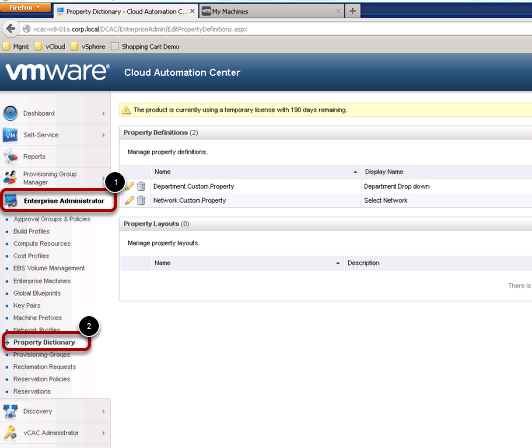Image resolution: width=532 pixels, height=448 pixels.
Task: Open Approval Groups & Policies link
Action: coord(52,219)
